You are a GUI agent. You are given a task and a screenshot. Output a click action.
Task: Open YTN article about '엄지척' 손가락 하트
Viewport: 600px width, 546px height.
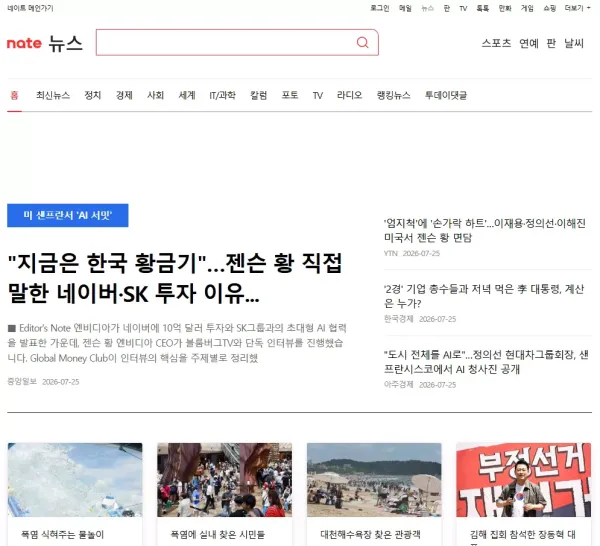(x=484, y=230)
